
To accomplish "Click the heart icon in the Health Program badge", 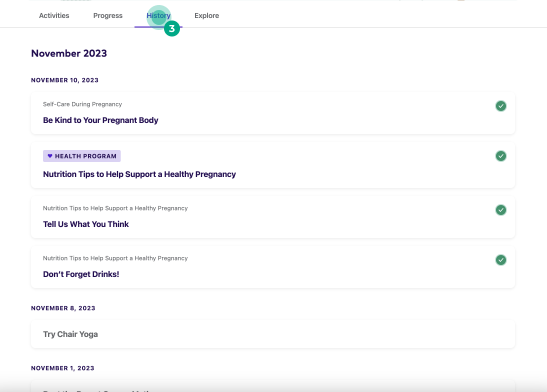I will point(50,155).
